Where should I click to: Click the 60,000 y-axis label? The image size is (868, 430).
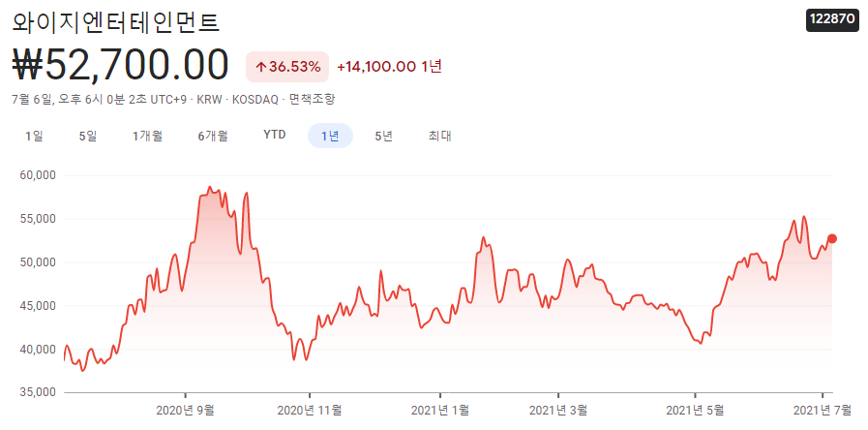pyautogui.click(x=38, y=175)
